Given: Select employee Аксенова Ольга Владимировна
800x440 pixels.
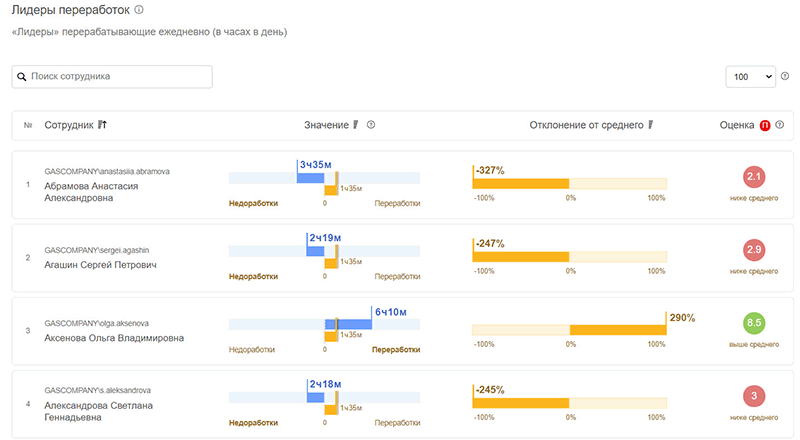Looking at the screenshot, I should (114, 338).
